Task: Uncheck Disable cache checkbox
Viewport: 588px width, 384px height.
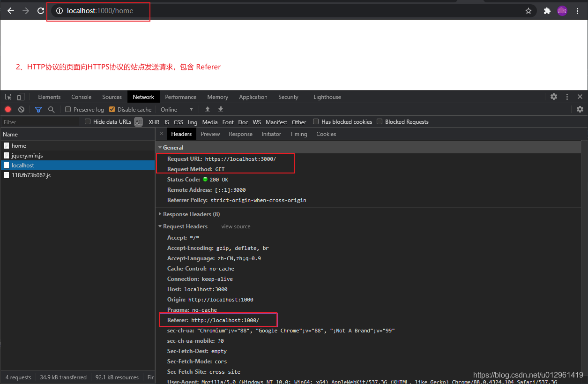Action: click(112, 109)
